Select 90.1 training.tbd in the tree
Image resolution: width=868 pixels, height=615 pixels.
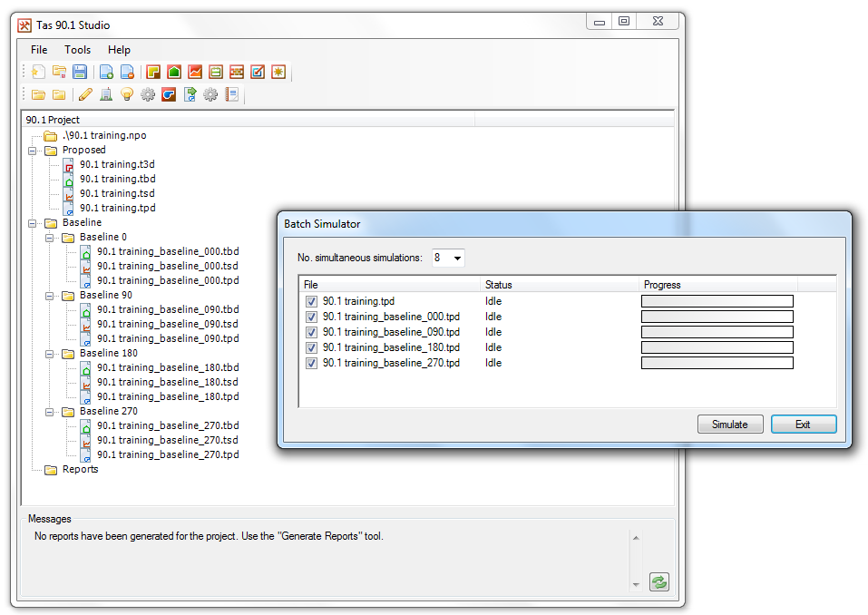[117, 179]
